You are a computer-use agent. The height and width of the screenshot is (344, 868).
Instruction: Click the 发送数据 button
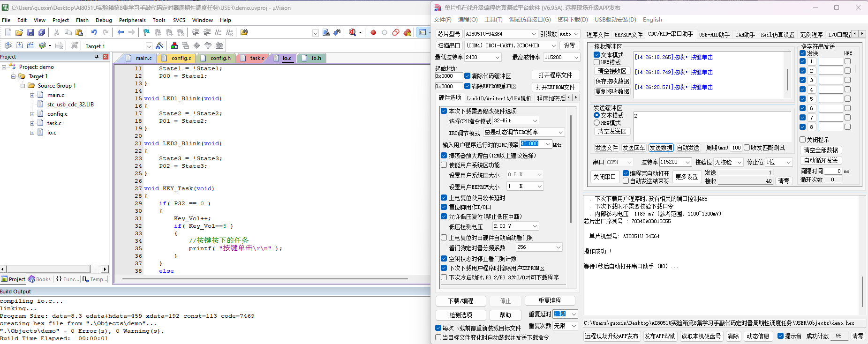tap(661, 148)
